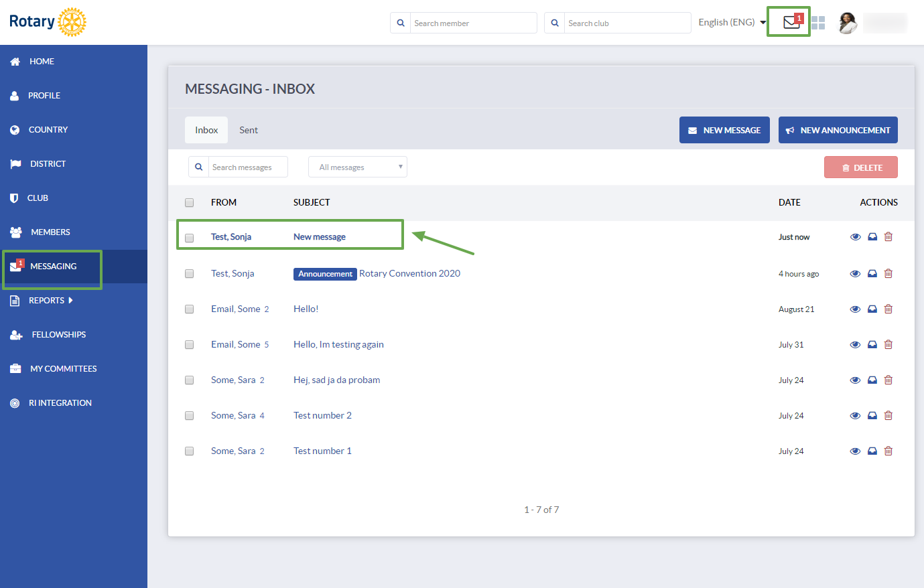Toggle eye icon for 'Hello!' row

tap(855, 309)
